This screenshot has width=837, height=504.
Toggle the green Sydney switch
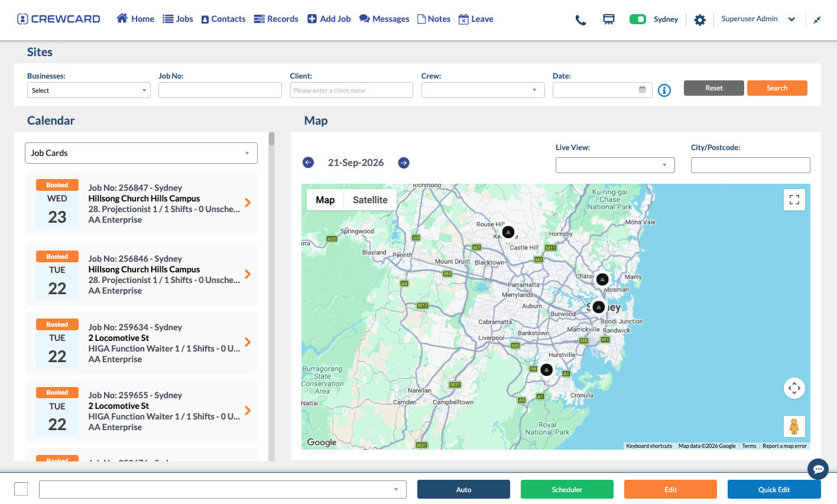tap(638, 19)
